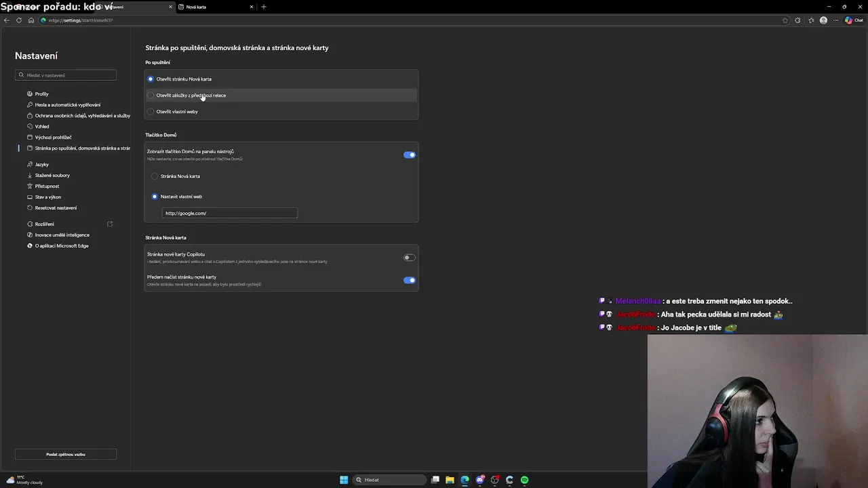Open File Explorer from the taskbar
This screenshot has height=488, width=868.
[450, 480]
